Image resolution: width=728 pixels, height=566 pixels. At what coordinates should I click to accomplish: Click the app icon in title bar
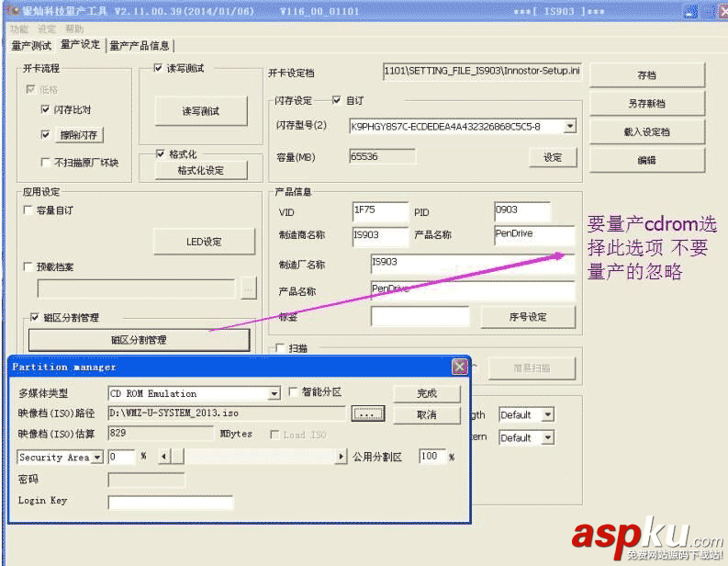click(13, 10)
